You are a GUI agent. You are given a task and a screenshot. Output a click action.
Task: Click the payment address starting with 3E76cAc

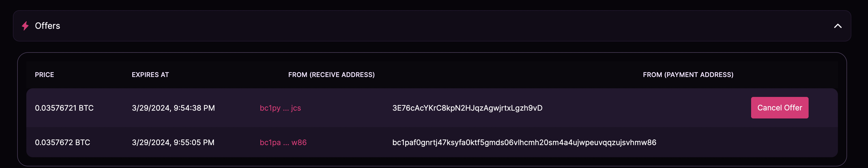(467, 108)
